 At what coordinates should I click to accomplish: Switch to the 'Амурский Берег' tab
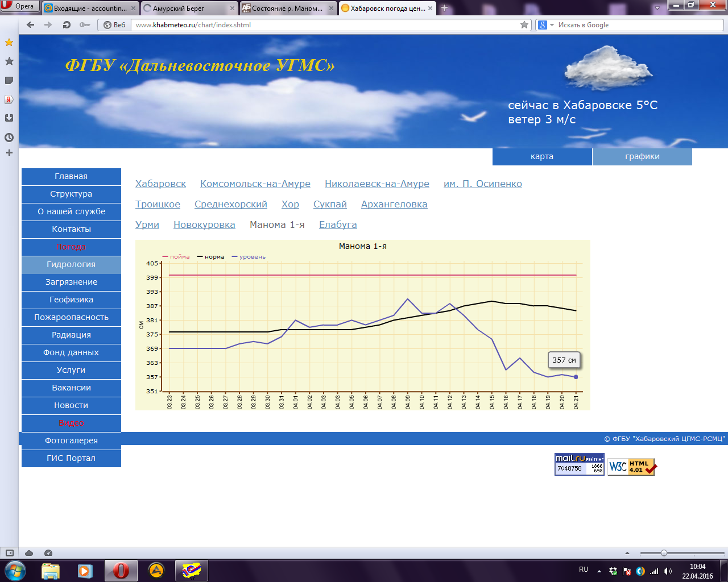188,9
